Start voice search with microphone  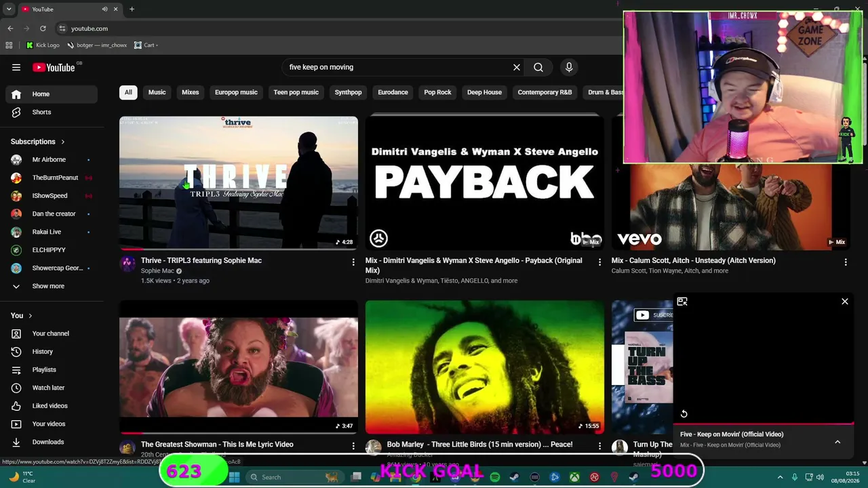coord(569,67)
